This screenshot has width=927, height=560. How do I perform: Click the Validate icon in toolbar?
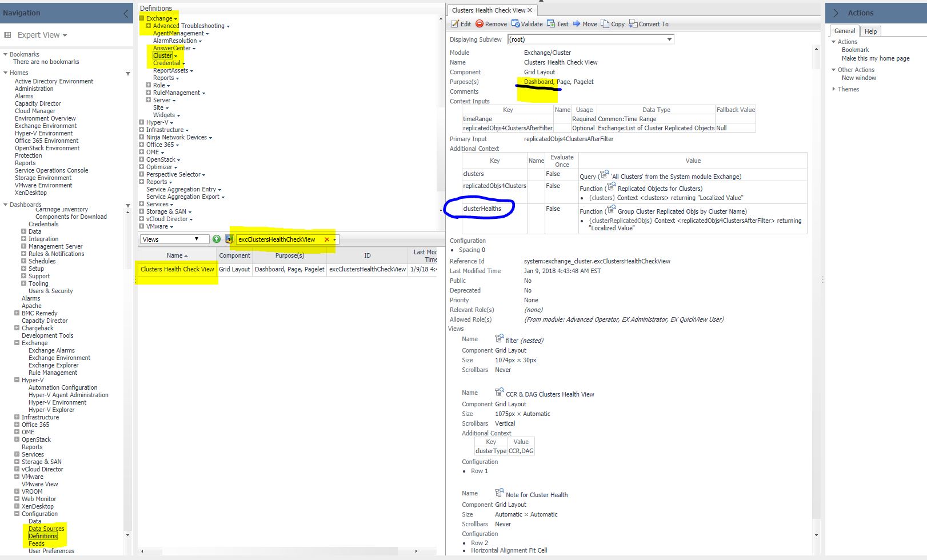click(516, 23)
